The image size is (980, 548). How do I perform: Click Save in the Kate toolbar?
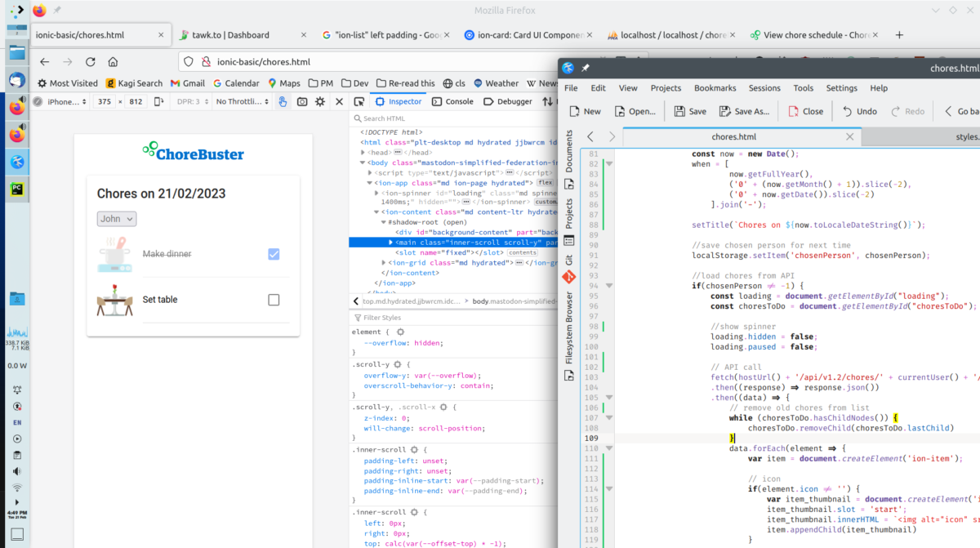[x=689, y=111]
